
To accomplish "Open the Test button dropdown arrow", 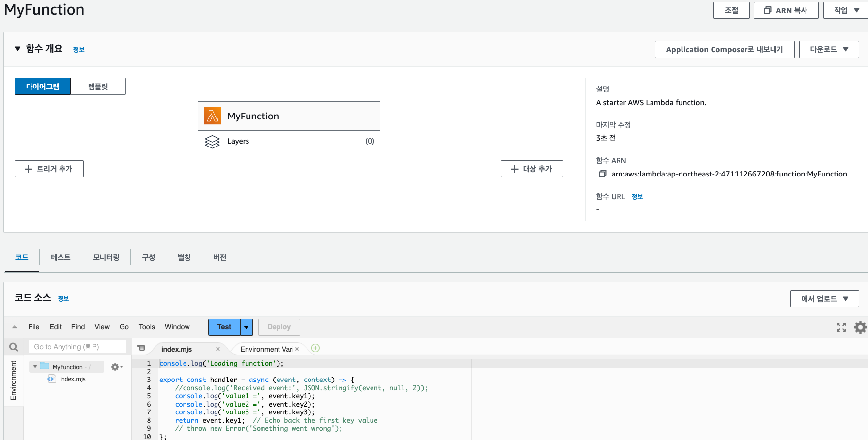I will 247,327.
